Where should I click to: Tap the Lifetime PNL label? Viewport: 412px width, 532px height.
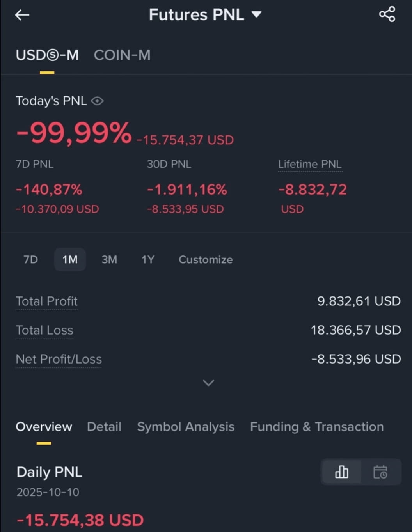(310, 164)
